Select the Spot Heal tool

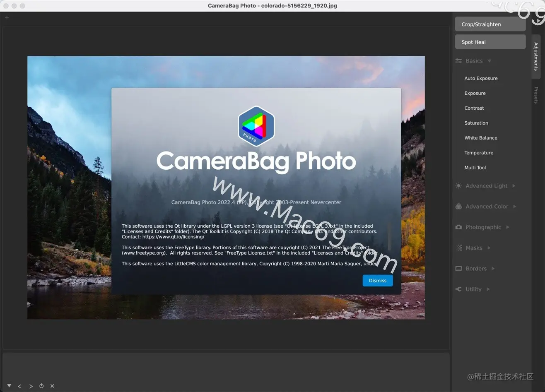click(490, 42)
